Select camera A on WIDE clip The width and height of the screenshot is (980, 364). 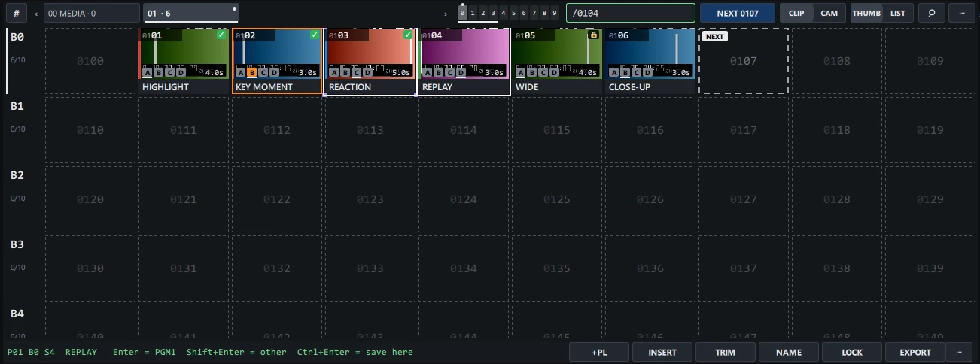[521, 73]
